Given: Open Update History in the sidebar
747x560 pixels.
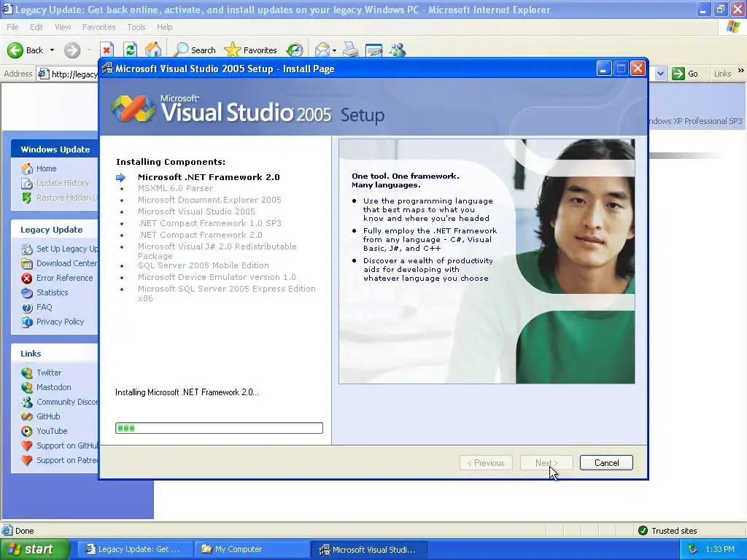Looking at the screenshot, I should coord(63,183).
